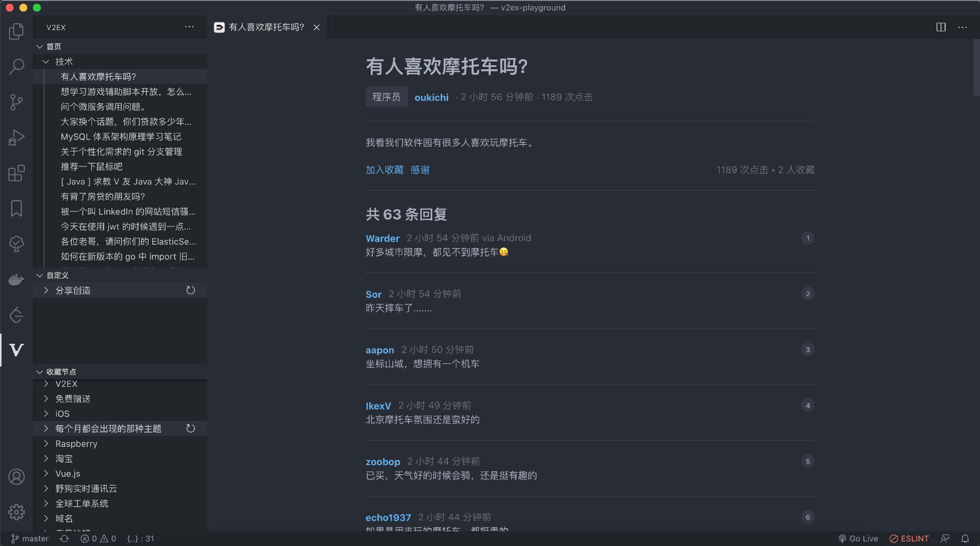Screen dimensions: 980x546
Task: Click the editor vertical scrollbar
Action: [x=975, y=68]
